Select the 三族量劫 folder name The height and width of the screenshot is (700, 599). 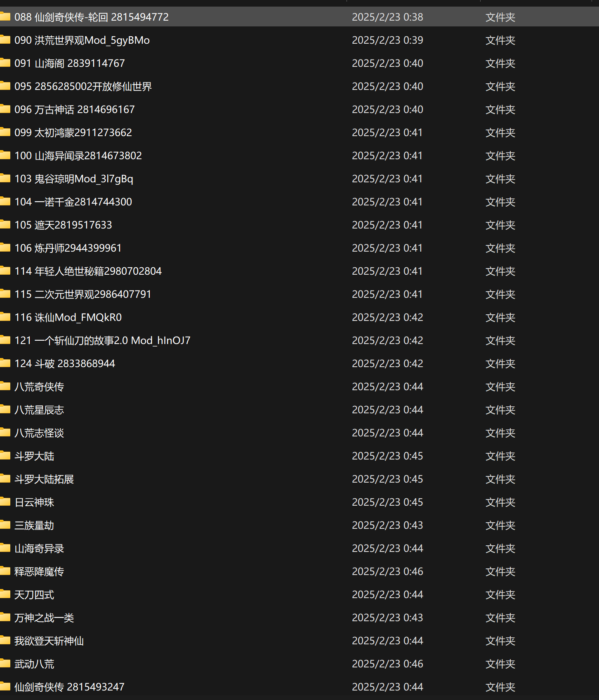click(34, 525)
